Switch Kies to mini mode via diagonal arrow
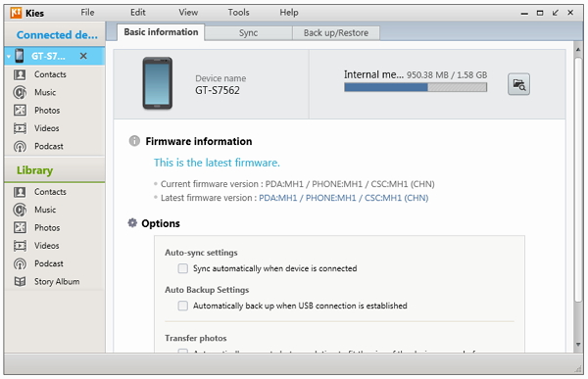 [555, 13]
